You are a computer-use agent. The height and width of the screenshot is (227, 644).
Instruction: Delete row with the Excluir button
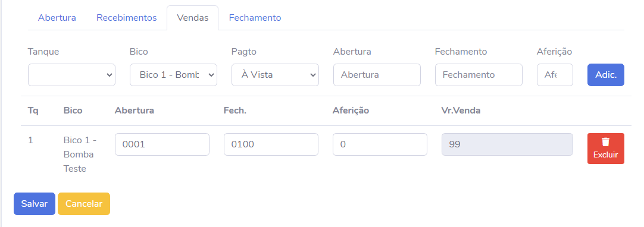tap(606, 149)
